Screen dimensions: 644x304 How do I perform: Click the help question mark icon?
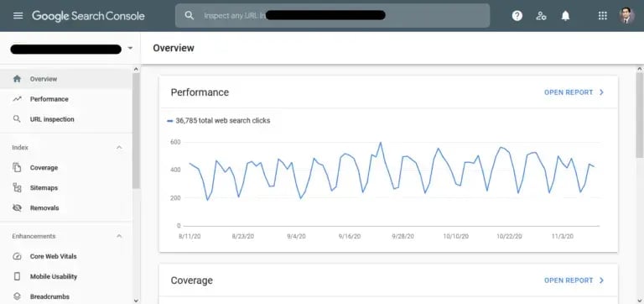point(517,16)
